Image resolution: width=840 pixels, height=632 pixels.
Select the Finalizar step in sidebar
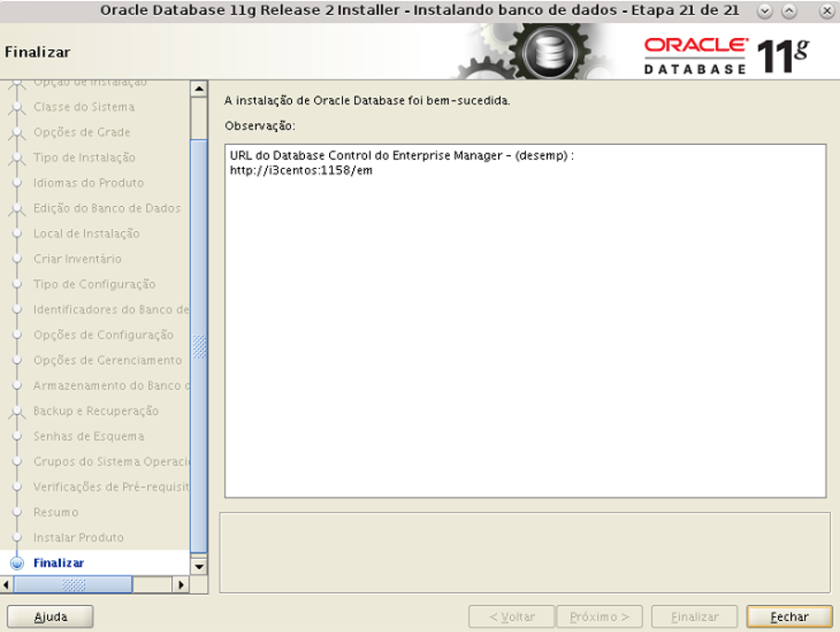[59, 563]
